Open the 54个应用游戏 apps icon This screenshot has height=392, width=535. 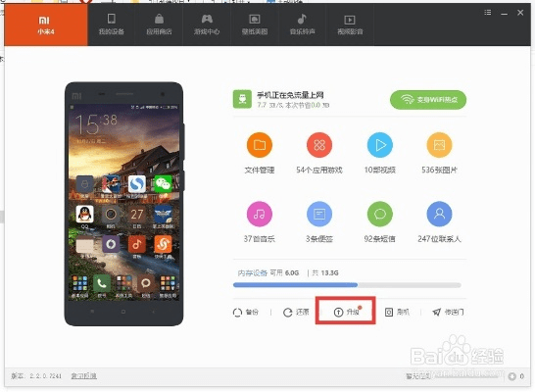tap(319, 145)
